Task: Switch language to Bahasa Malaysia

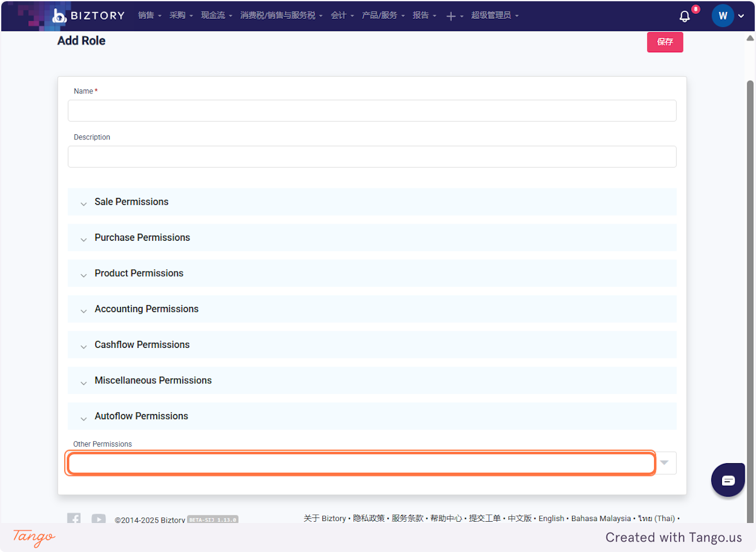Action: pos(601,519)
